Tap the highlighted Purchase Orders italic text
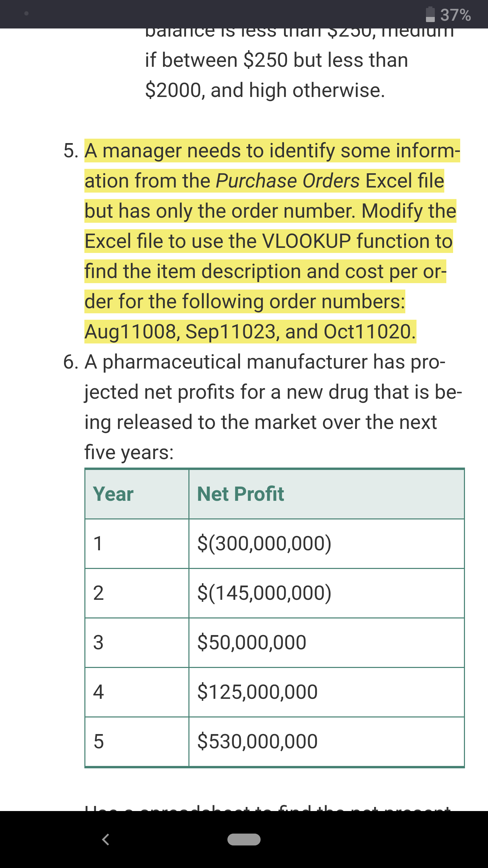This screenshot has height=868, width=488. 288,181
